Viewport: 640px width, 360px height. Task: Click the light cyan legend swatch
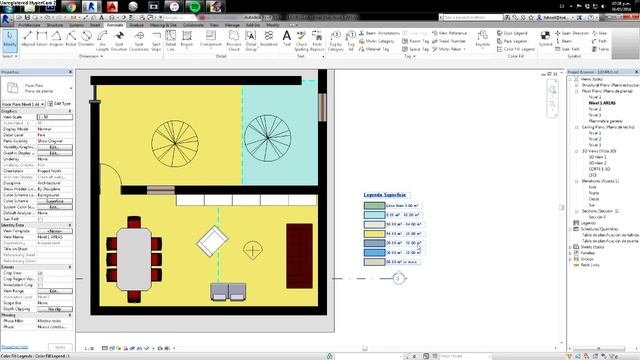(x=374, y=215)
